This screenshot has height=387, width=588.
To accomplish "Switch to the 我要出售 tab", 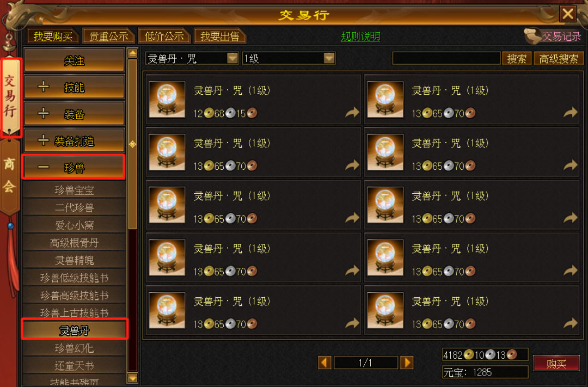I will [x=220, y=36].
